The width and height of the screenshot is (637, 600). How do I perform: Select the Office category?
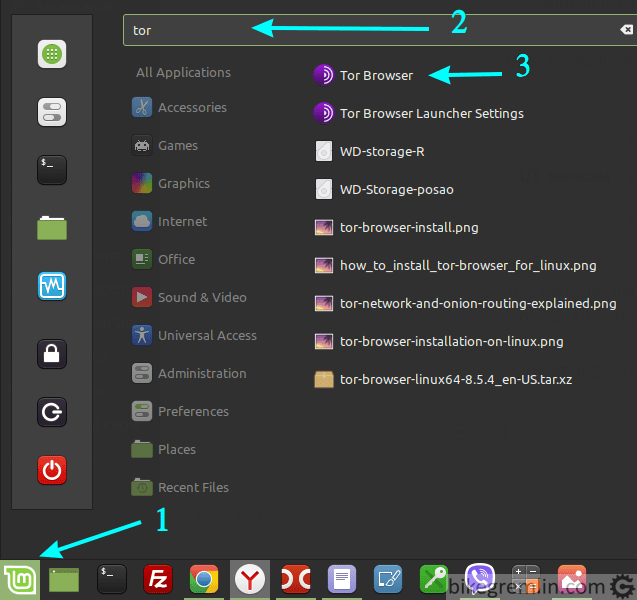(164, 259)
